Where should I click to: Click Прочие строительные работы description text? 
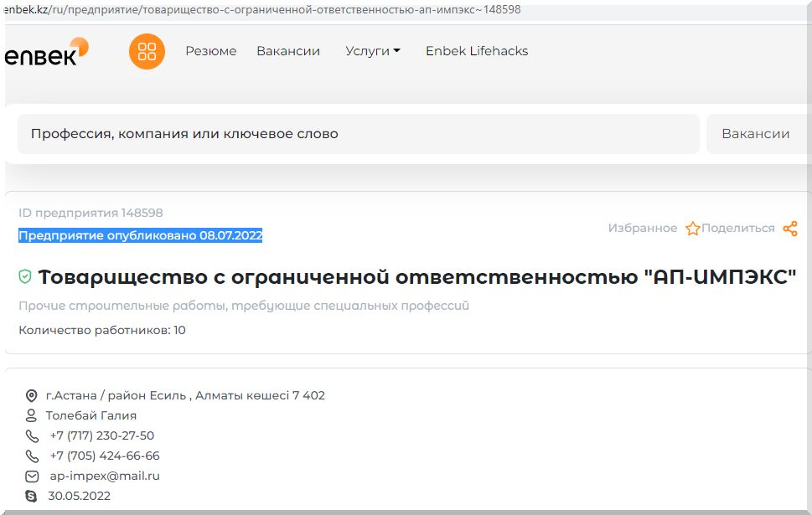244,306
